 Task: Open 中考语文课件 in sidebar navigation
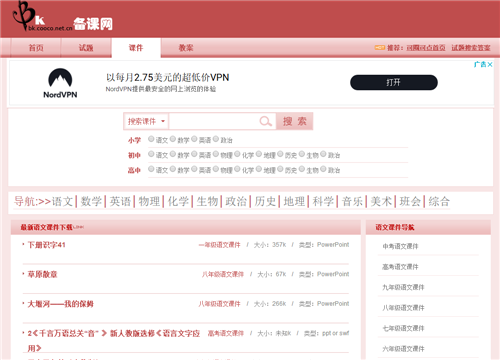(x=400, y=246)
